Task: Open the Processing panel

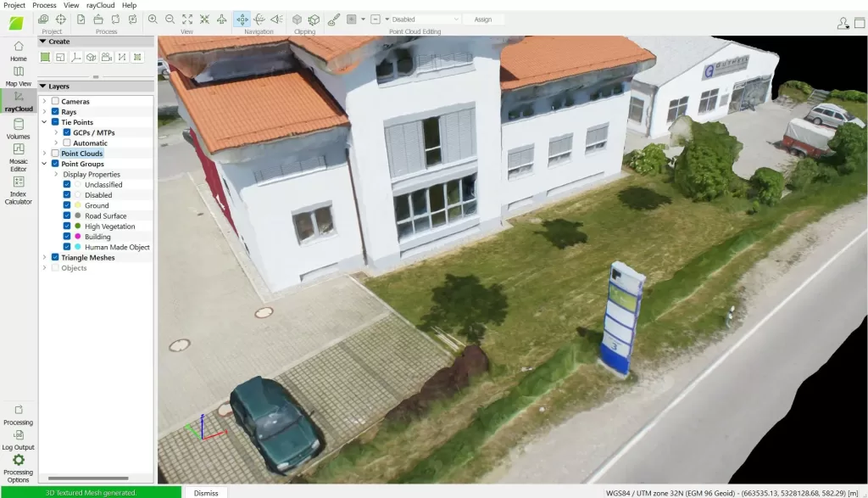Action: [19, 415]
